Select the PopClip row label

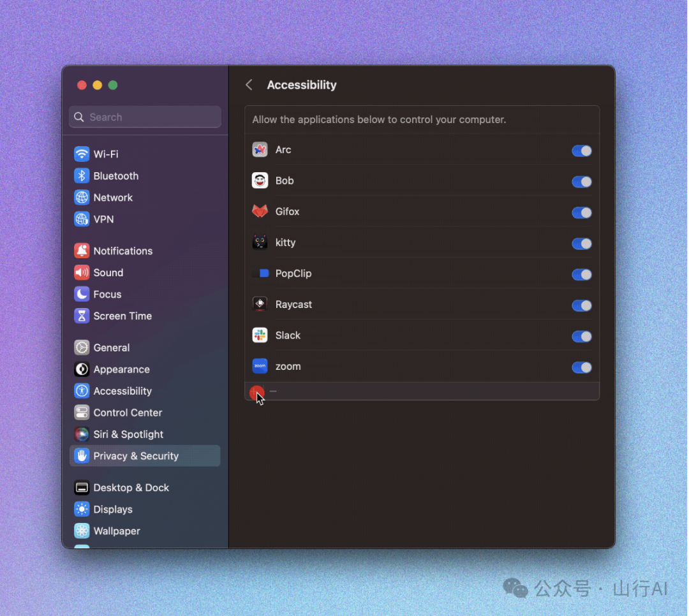point(293,274)
